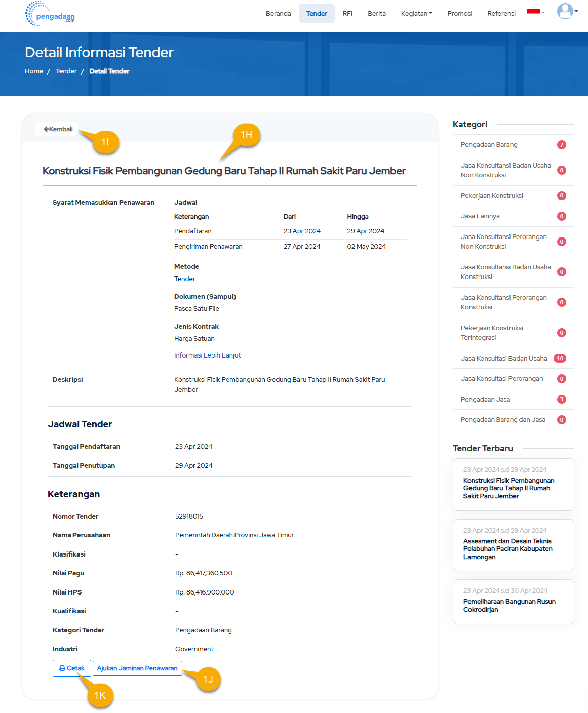Screen dimensions: 588x713
Task: Click the pengadaan.com logo
Action: coord(50,14)
